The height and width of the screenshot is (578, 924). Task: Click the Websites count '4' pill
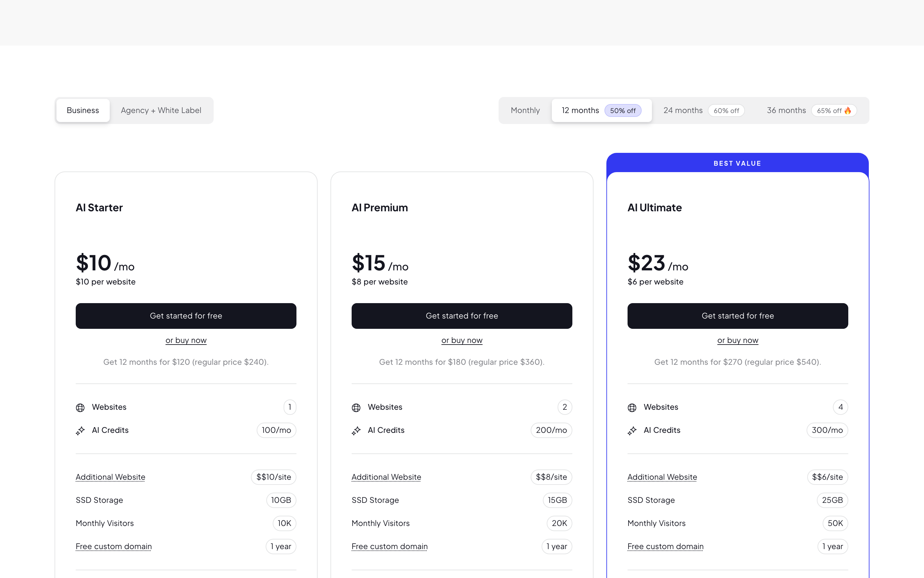[x=840, y=407]
